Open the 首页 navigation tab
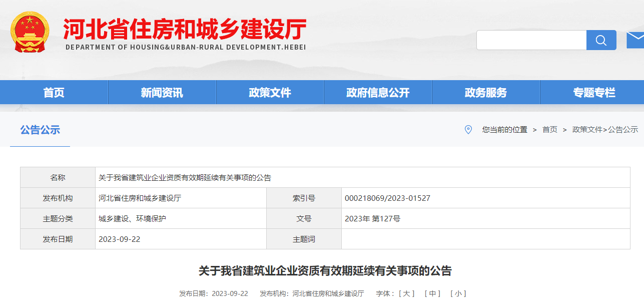Viewport: 644px width, 308px height. click(54, 93)
